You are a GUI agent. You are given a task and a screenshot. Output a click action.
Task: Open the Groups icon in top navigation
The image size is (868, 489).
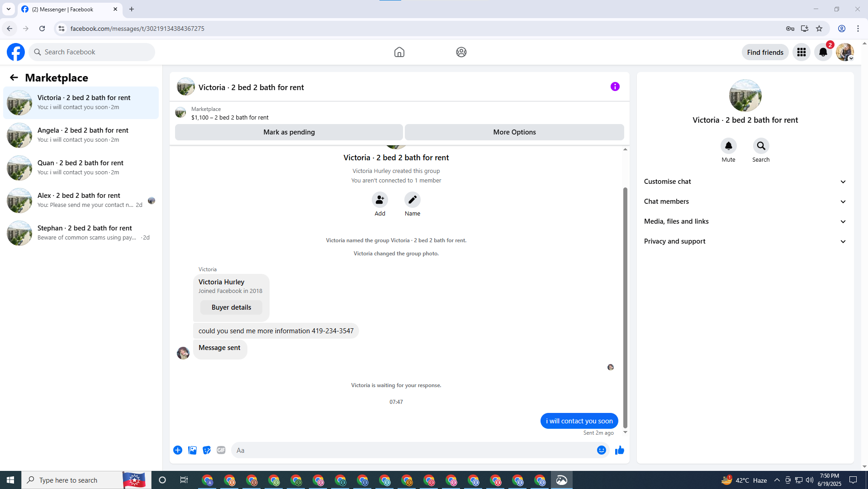pos(461,52)
